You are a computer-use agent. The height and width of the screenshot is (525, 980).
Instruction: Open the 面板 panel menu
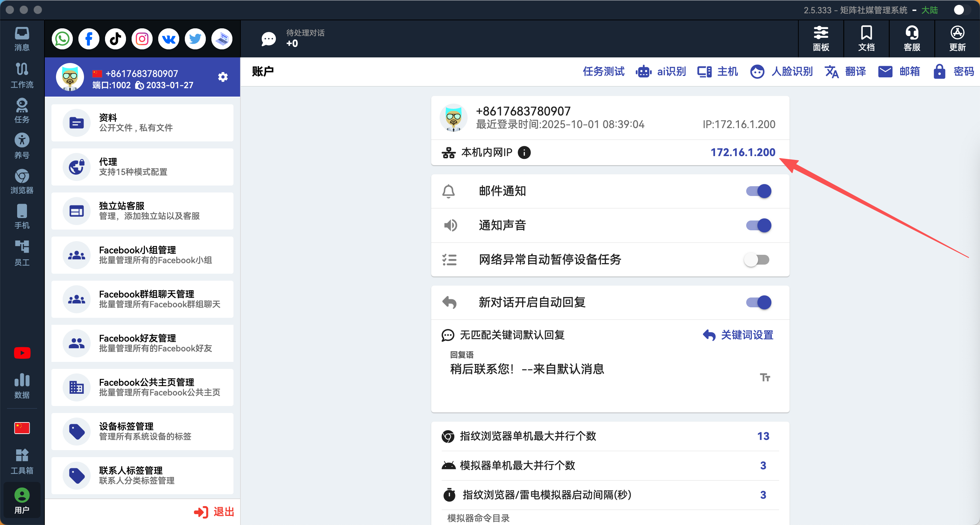[x=821, y=39]
